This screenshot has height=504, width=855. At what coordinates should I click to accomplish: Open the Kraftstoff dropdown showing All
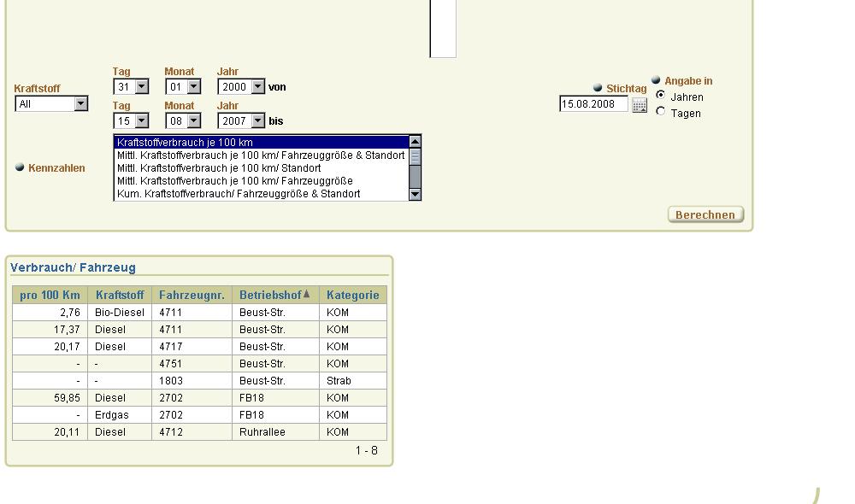pyautogui.click(x=51, y=103)
